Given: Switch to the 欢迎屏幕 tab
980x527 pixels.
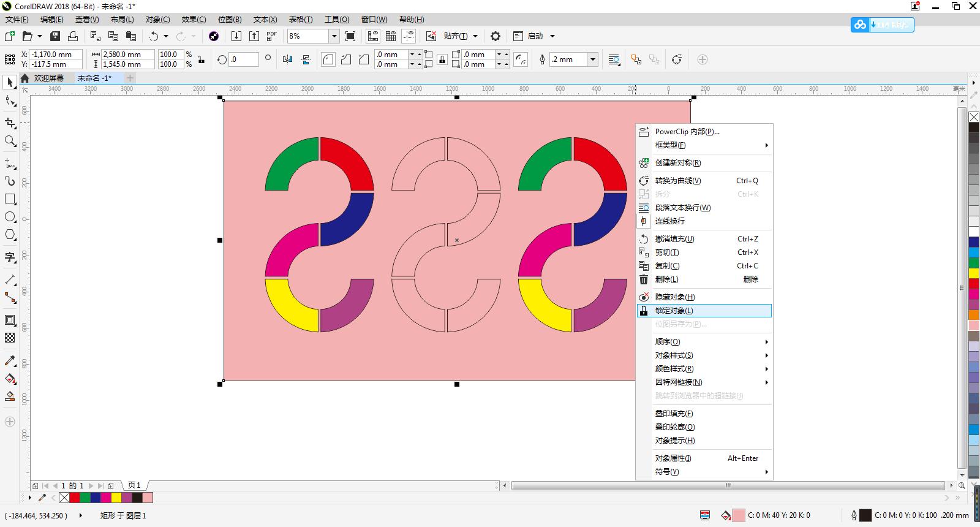Looking at the screenshot, I should click(48, 78).
